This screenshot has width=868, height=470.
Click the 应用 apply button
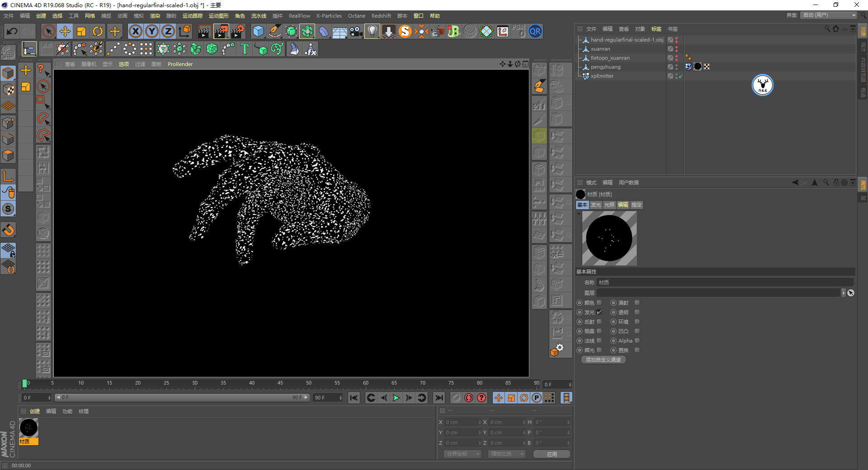(x=552, y=454)
